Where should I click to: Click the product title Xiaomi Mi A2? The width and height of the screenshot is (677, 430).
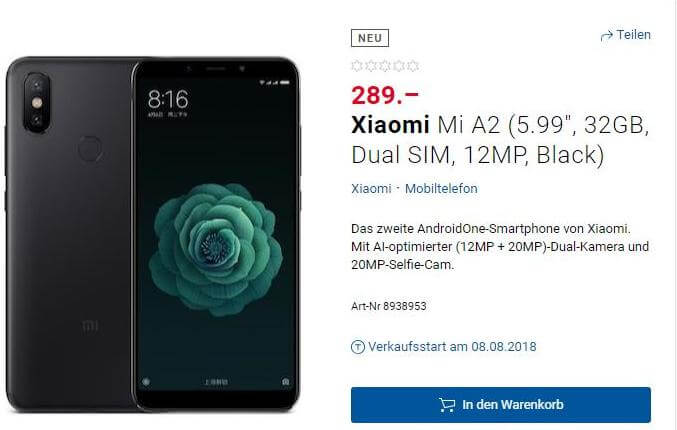click(x=500, y=139)
